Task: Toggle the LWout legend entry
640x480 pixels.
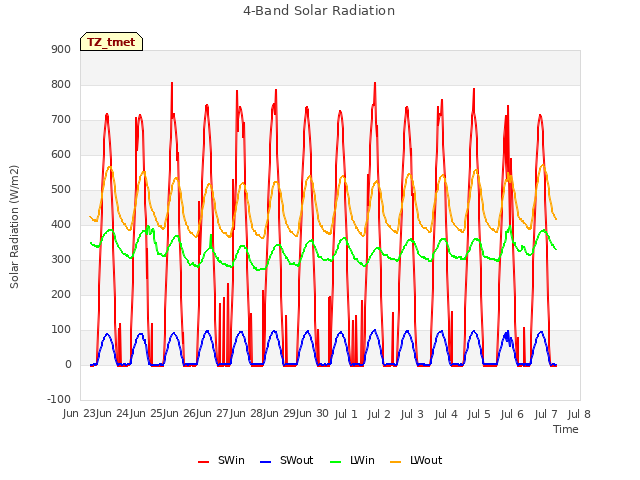Action: pos(416,460)
